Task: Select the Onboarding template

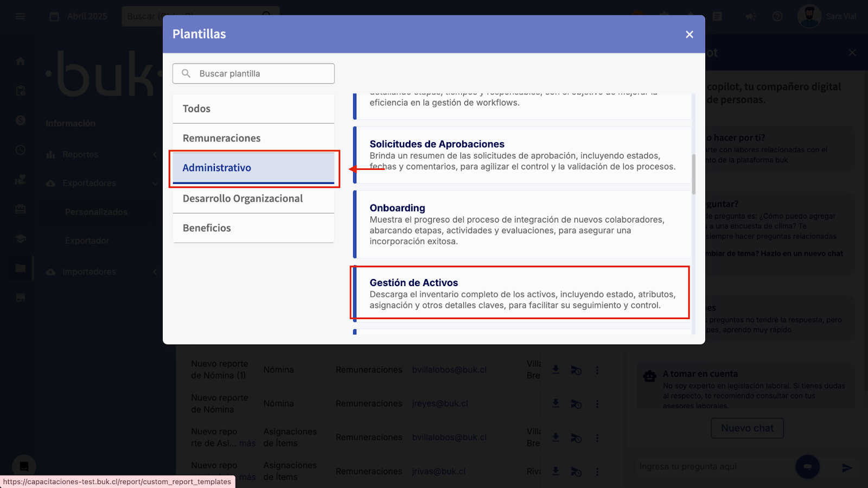Action: tap(521, 224)
